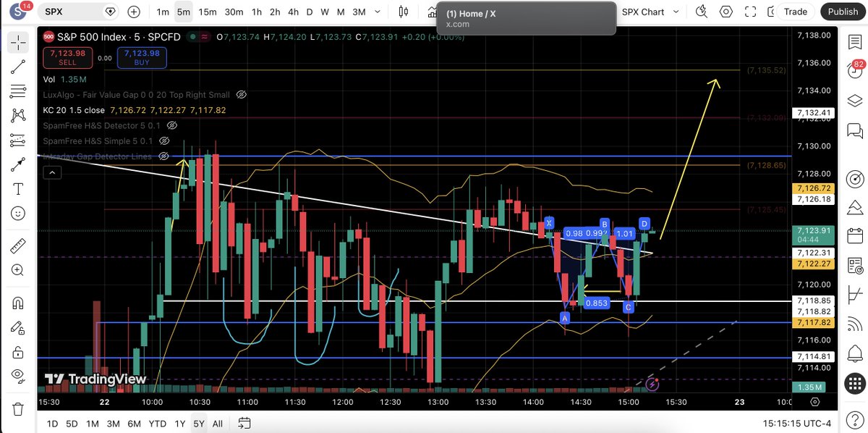Collapse the indicator legend chevron
Image resolution: width=868 pixels, height=433 pixels.
pyautogui.click(x=51, y=172)
